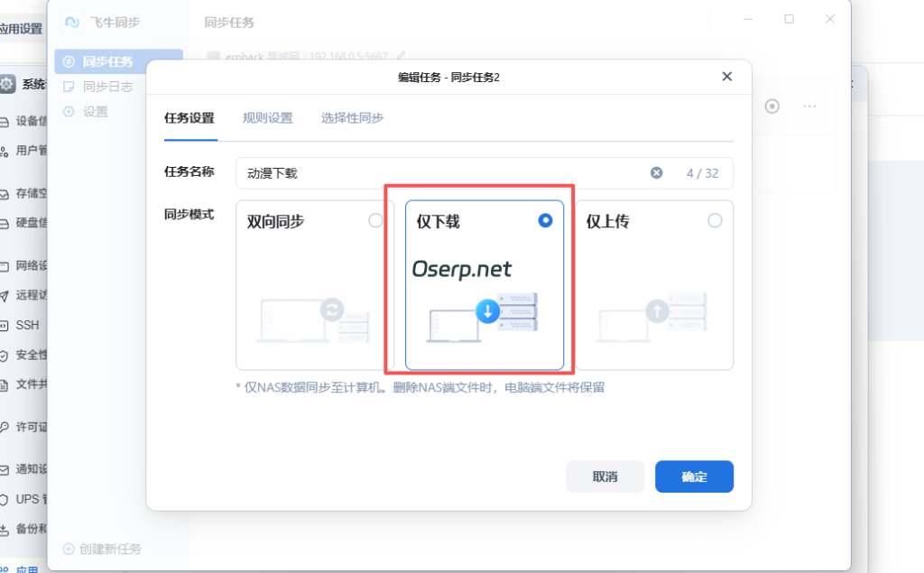Clear the task name with the X icon
Image resolution: width=924 pixels, height=573 pixels.
pyautogui.click(x=656, y=172)
